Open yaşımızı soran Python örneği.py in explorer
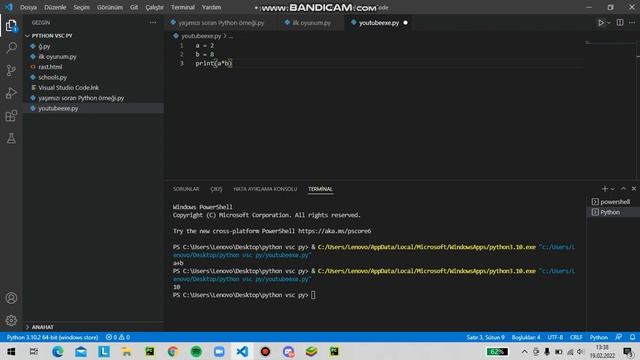The width and height of the screenshot is (640, 360). [x=81, y=98]
